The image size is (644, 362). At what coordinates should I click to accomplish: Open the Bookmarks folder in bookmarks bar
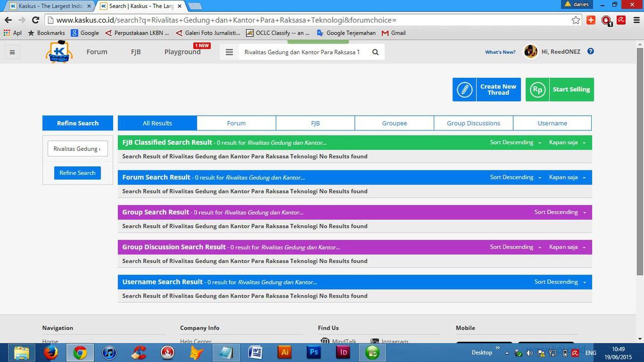[x=46, y=33]
